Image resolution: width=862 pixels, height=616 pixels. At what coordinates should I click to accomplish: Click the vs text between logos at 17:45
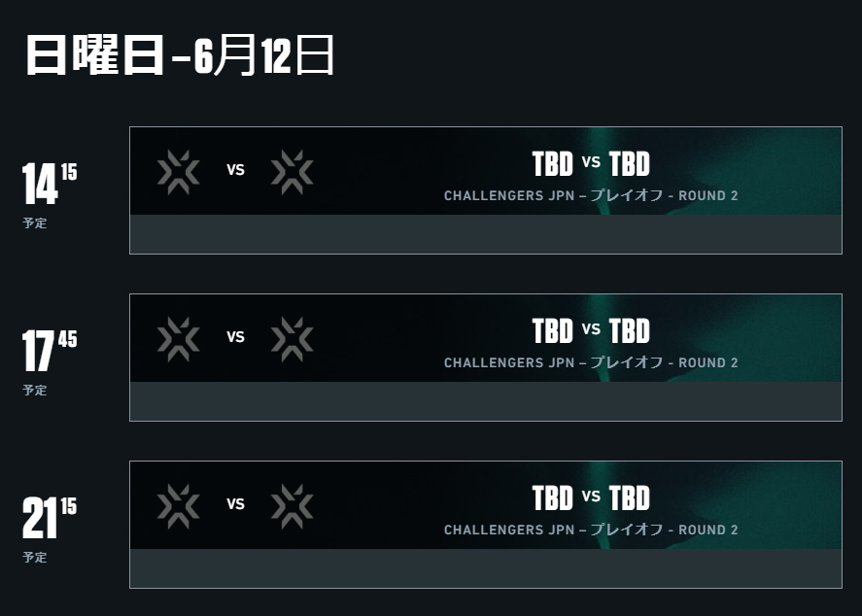coord(235,337)
